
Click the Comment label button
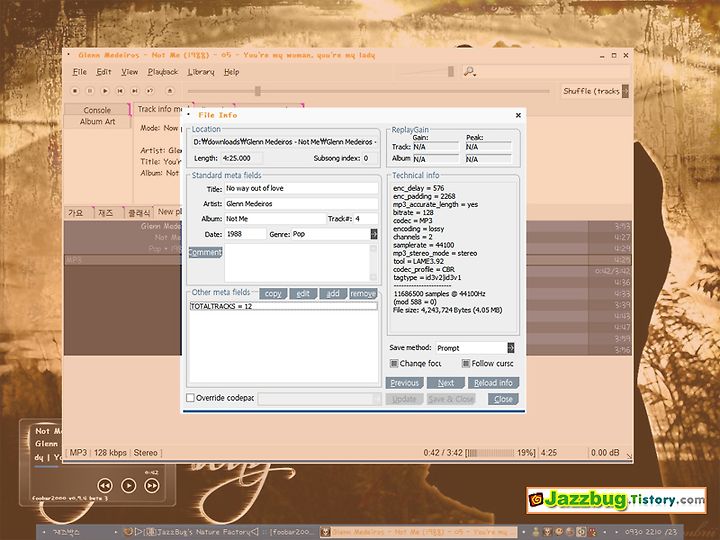click(205, 252)
